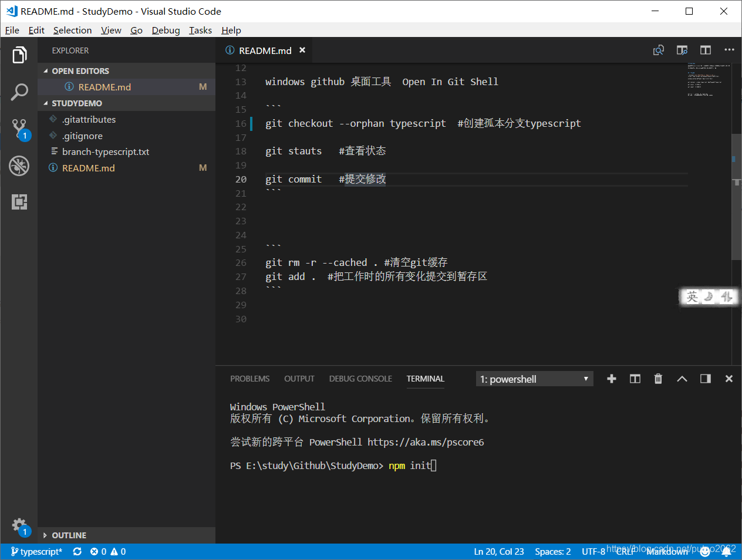
Task: Open the Selection menu
Action: click(73, 30)
